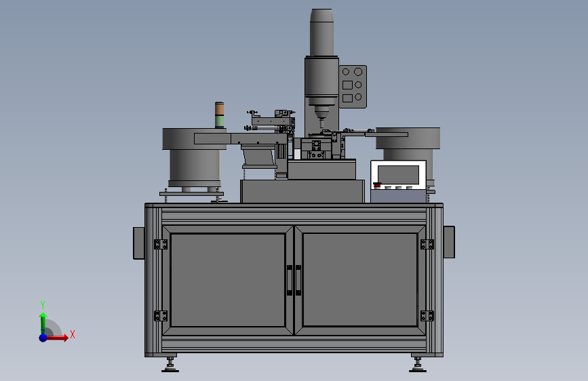The image size is (588, 381).
Task: Click the blue Z axis ball of the triad
Action: [x=43, y=338]
